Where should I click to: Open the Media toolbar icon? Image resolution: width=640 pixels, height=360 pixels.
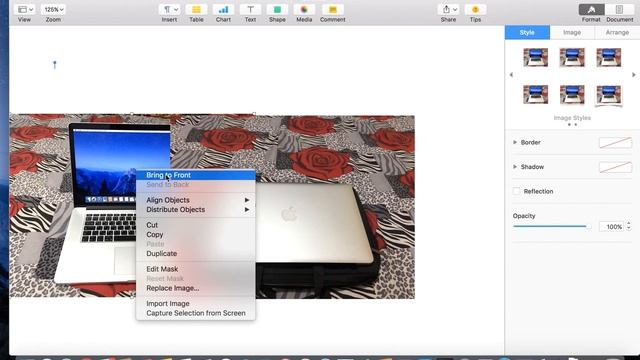click(x=304, y=9)
